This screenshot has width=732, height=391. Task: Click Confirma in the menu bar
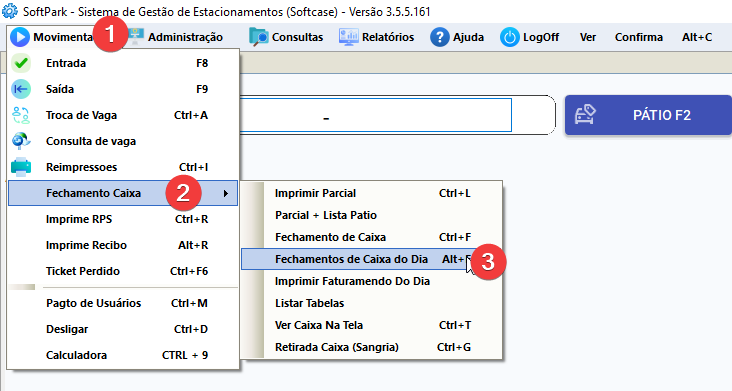tap(639, 37)
